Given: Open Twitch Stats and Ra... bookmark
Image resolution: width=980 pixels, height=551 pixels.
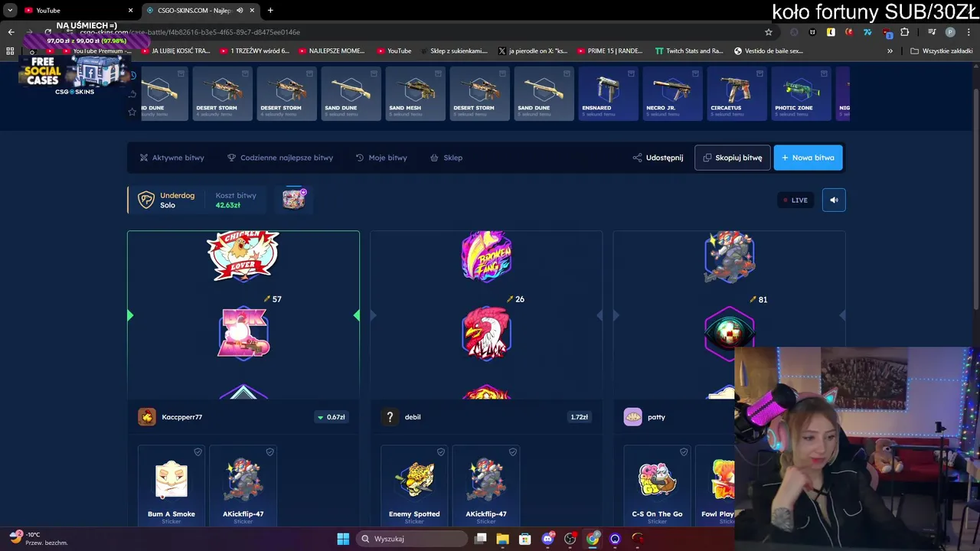Looking at the screenshot, I should [689, 51].
